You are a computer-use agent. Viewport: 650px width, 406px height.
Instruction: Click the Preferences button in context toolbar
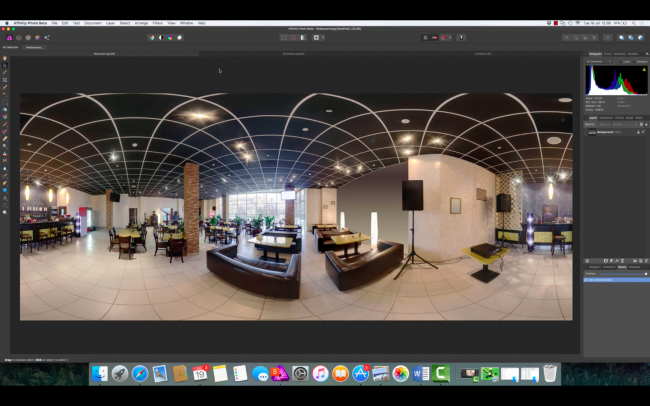[x=34, y=47]
